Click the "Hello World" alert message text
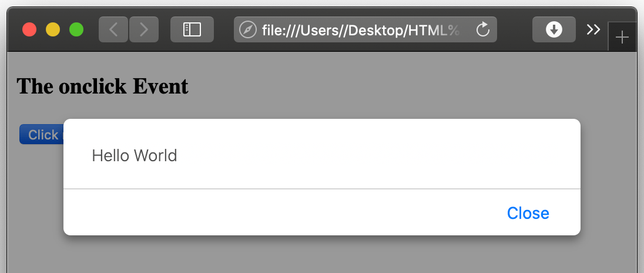Screen dimensions: 644x273 (x=135, y=156)
